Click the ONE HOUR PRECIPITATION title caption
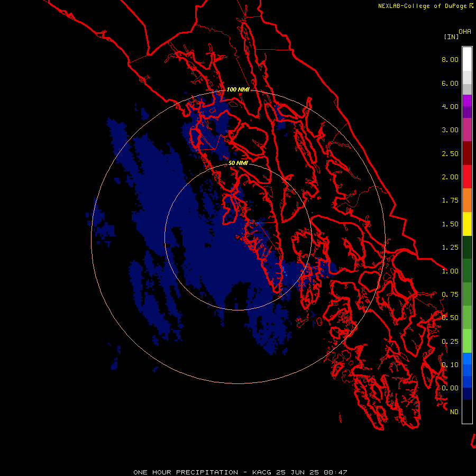 pyautogui.click(x=240, y=472)
